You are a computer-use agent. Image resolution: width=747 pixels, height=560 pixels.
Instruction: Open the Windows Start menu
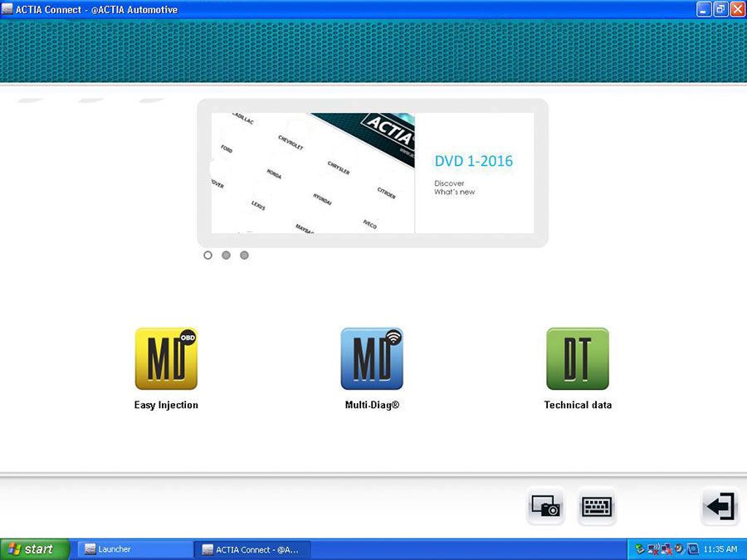35,549
